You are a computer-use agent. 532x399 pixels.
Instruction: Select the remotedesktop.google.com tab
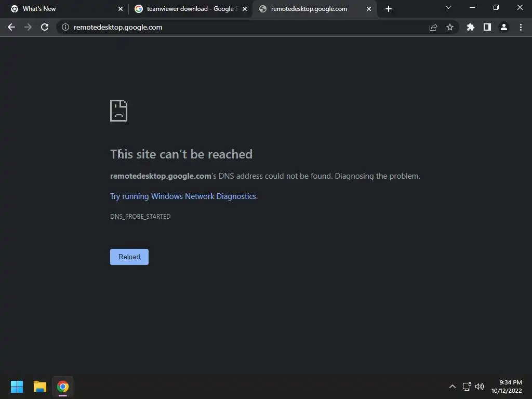click(314, 9)
